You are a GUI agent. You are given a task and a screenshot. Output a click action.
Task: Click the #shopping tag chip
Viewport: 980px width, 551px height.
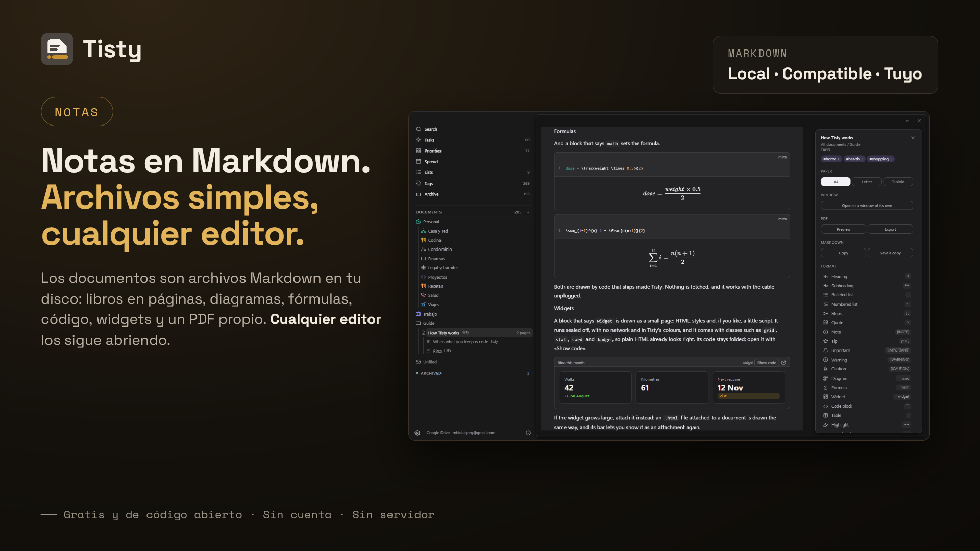click(x=881, y=159)
